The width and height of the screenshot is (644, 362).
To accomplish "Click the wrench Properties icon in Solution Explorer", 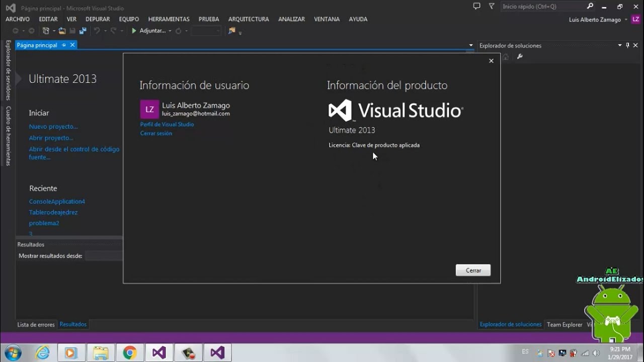I will click(520, 57).
